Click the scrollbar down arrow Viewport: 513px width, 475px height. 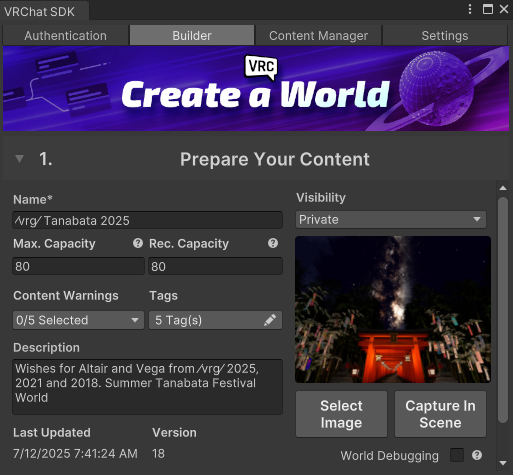(503, 463)
